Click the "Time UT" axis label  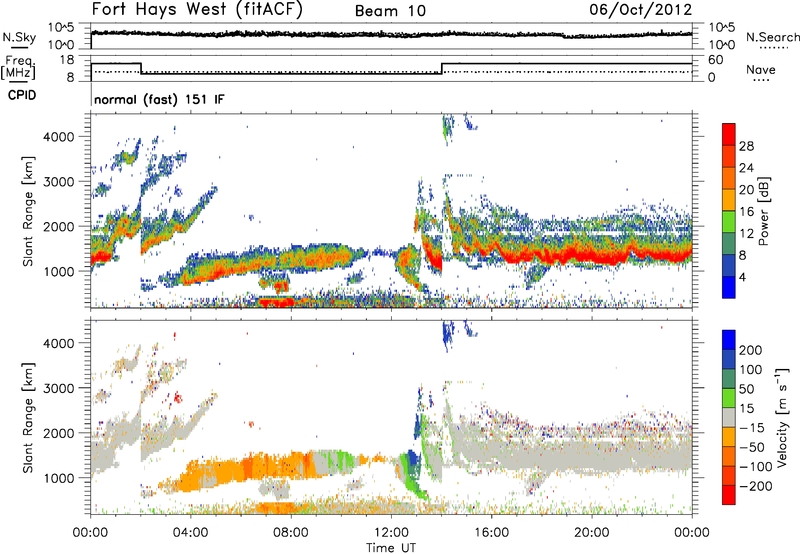pos(391,547)
